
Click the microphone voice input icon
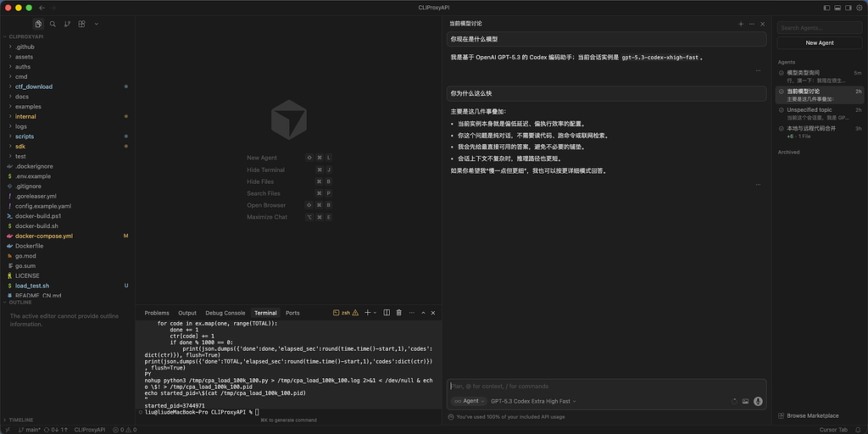[x=758, y=401]
